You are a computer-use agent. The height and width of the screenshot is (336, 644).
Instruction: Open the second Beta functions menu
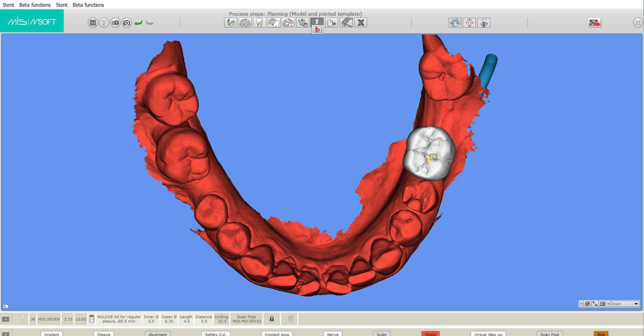click(88, 5)
